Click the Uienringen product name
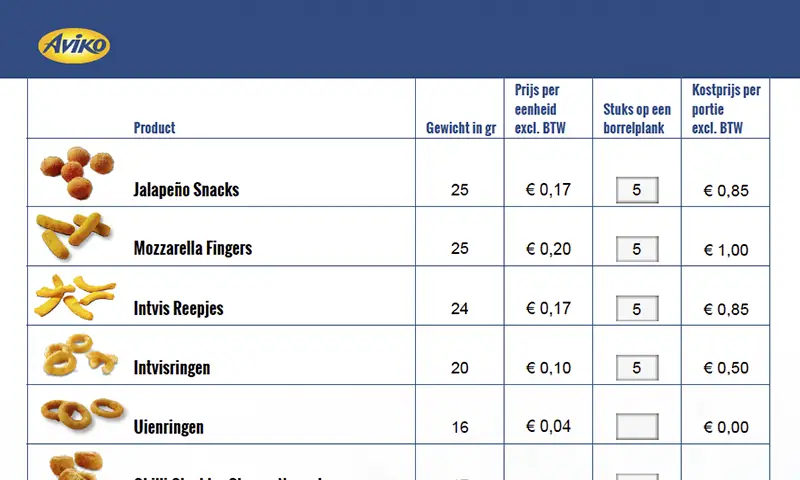Image resolution: width=800 pixels, height=480 pixels. click(x=169, y=428)
